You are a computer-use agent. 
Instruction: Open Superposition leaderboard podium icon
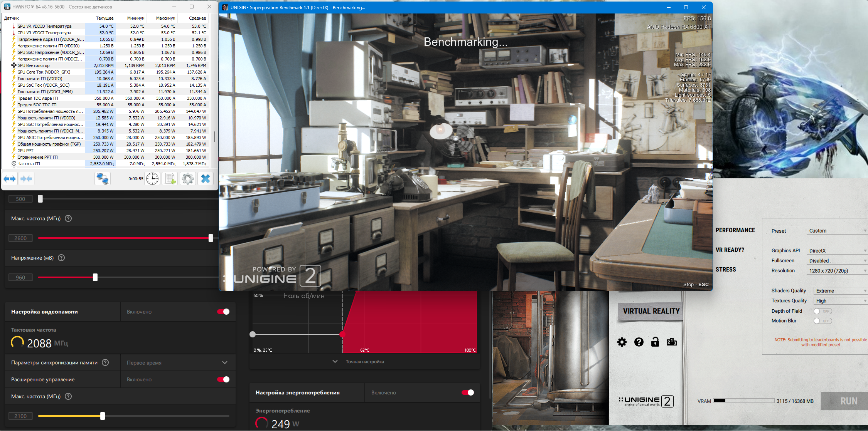[671, 342]
